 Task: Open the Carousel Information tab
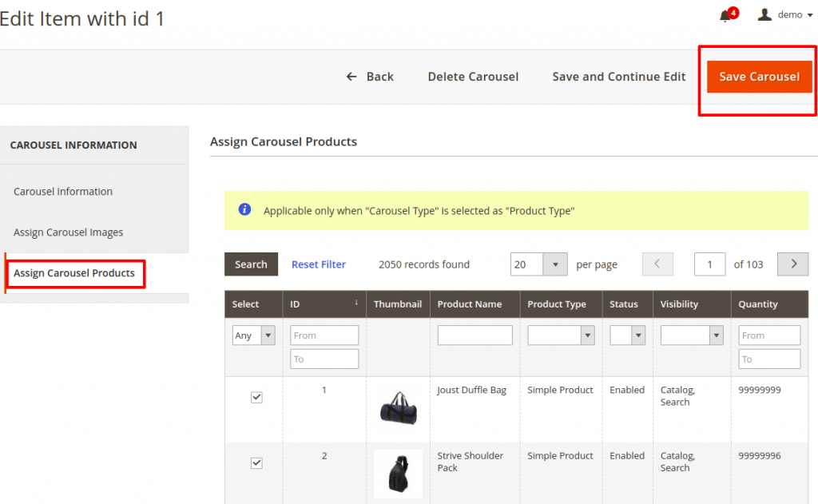coord(63,192)
